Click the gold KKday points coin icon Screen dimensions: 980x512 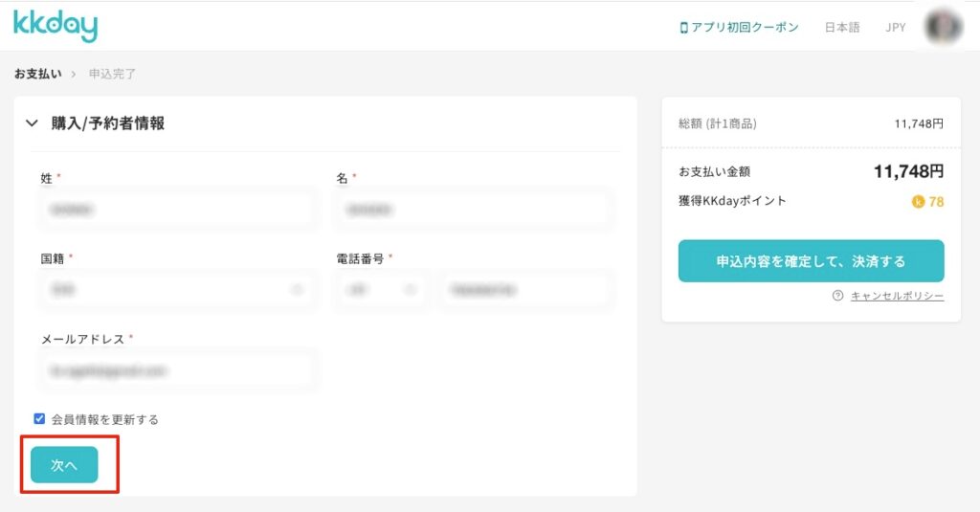pos(918,201)
